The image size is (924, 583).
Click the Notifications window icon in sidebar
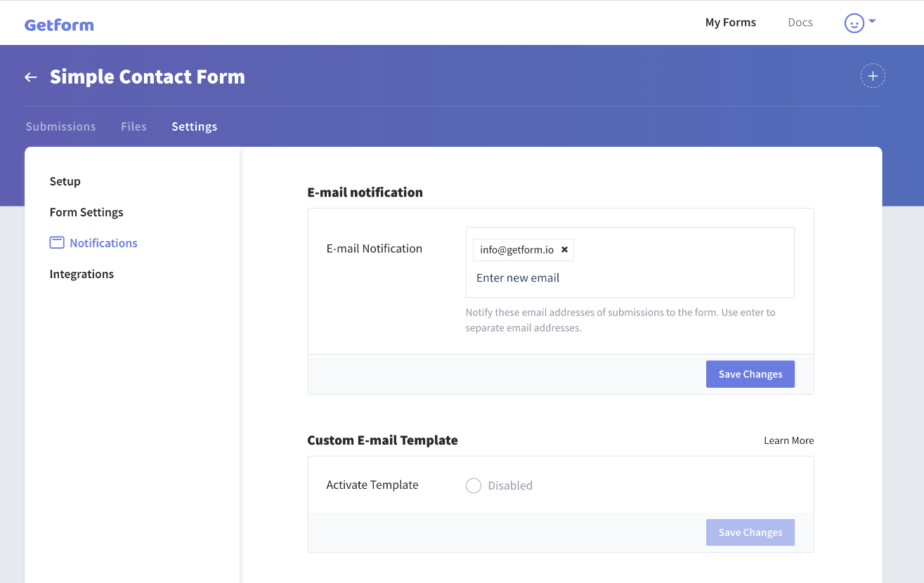tap(57, 242)
